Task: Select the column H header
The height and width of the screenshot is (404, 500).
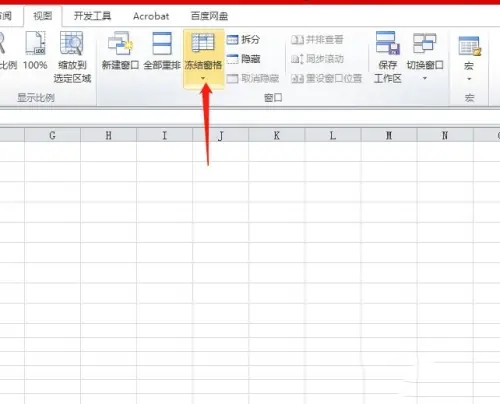Action: [109, 135]
